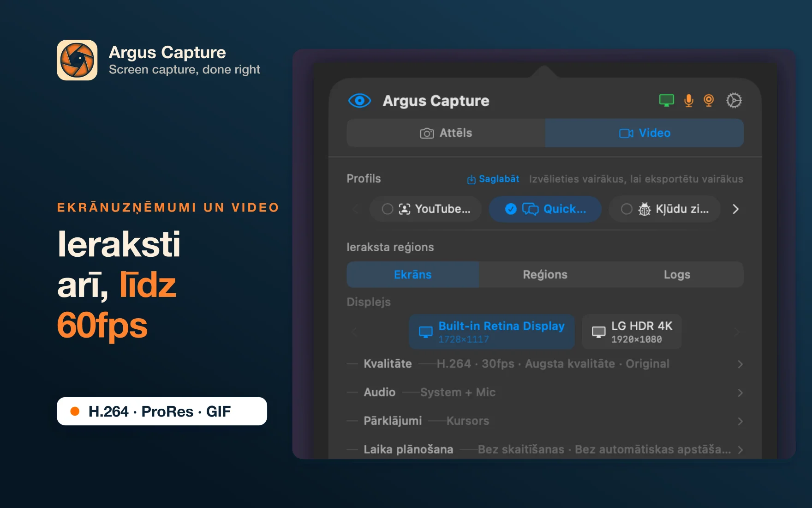812x508 pixels.
Task: Select the Ekrāns recording region
Action: coord(412,274)
